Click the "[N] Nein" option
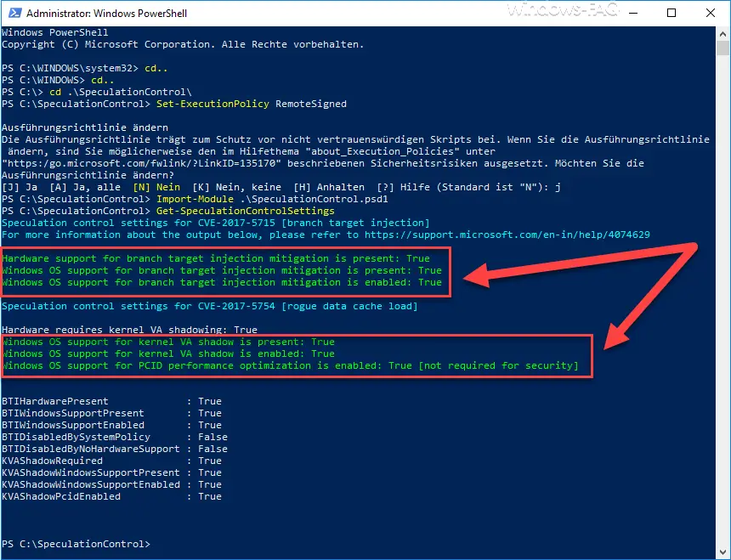731x560 pixels. coord(156,187)
